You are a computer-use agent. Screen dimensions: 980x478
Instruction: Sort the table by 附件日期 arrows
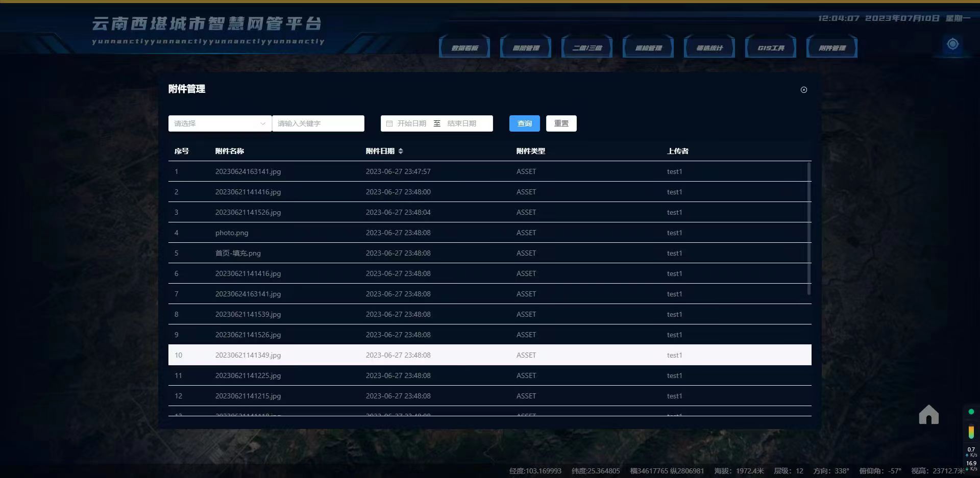coord(401,151)
